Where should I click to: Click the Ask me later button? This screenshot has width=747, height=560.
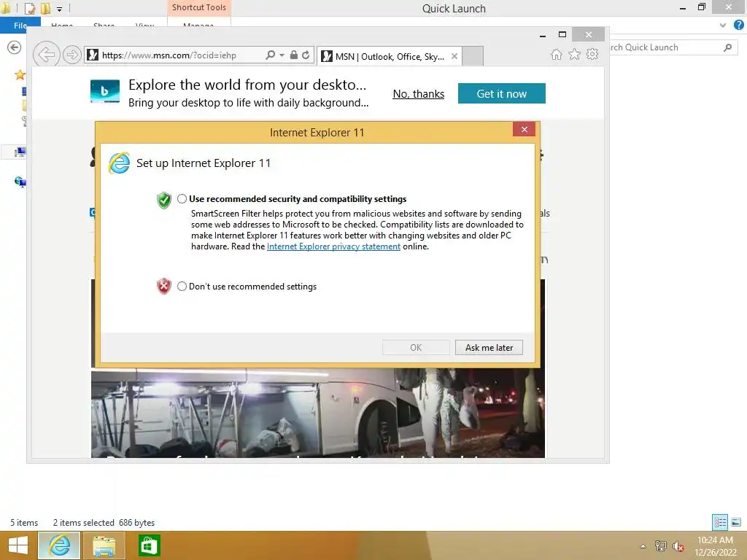click(489, 348)
